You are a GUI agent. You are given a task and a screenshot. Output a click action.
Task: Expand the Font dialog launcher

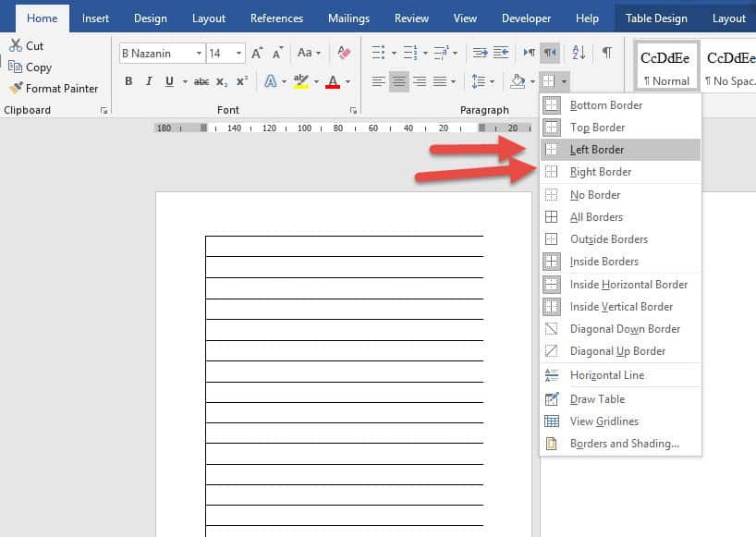click(x=352, y=110)
